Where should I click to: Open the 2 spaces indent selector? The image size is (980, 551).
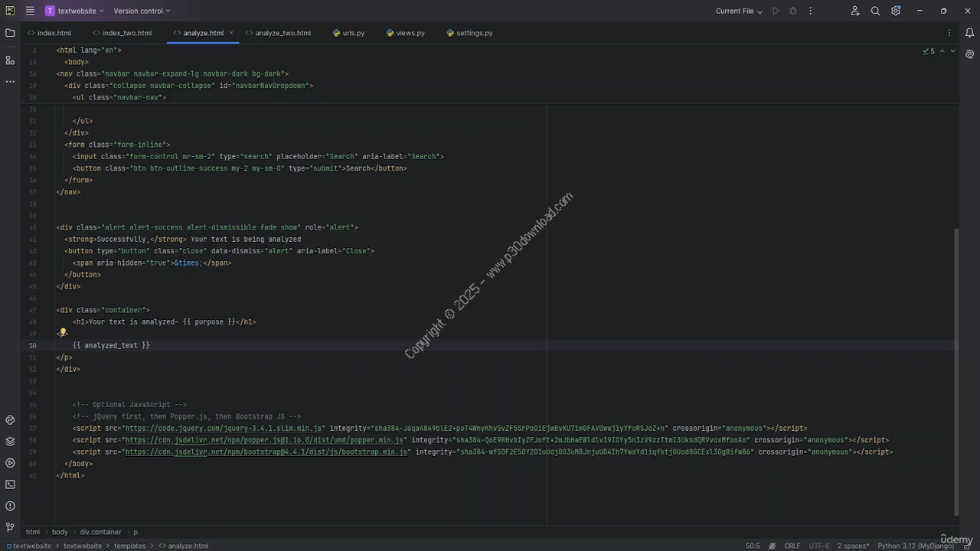pyautogui.click(x=853, y=546)
